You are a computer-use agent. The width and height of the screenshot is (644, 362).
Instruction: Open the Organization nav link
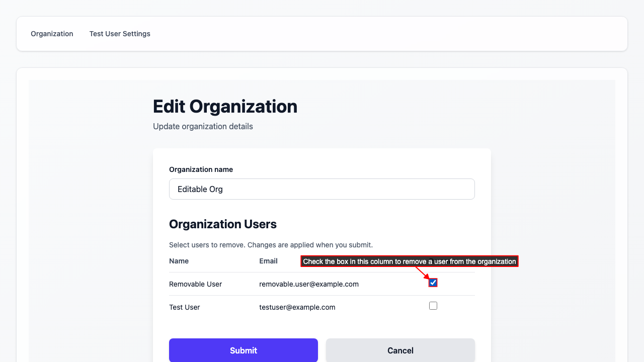52,34
